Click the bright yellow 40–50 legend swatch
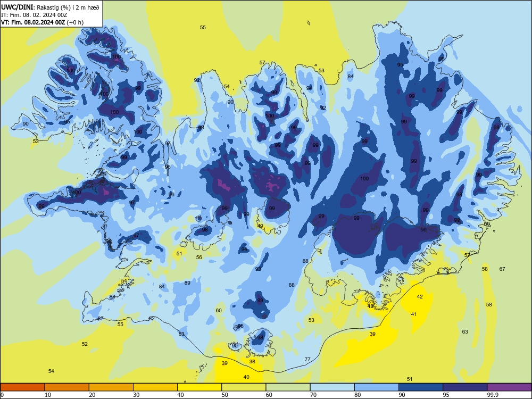Viewport: 532px width, 399px height. point(199,387)
